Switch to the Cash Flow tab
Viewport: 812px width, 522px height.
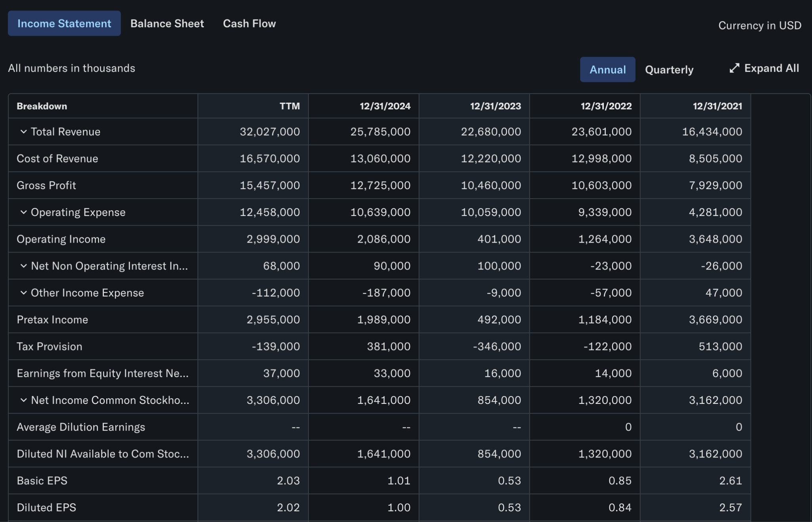(249, 23)
